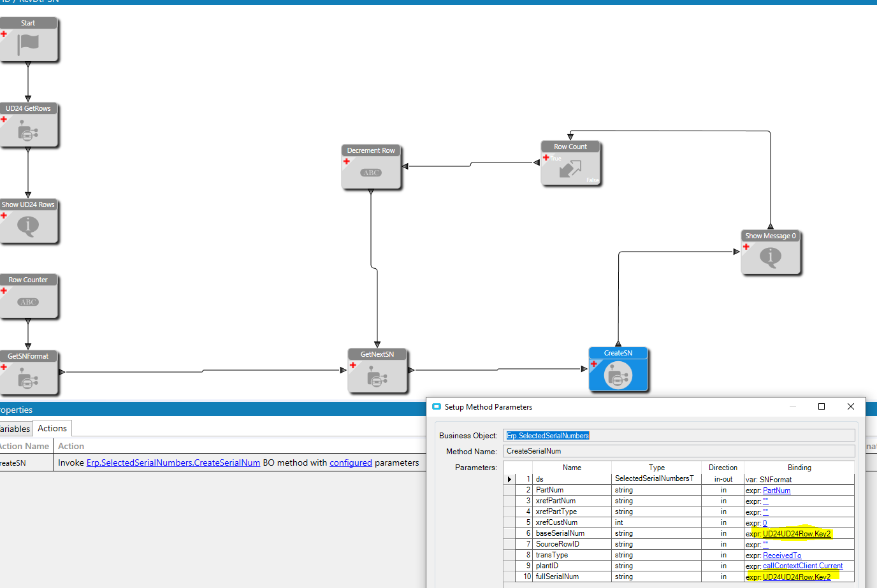The width and height of the screenshot is (877, 588).
Task: Maximize the Setup Method Parameters window
Action: tap(822, 406)
